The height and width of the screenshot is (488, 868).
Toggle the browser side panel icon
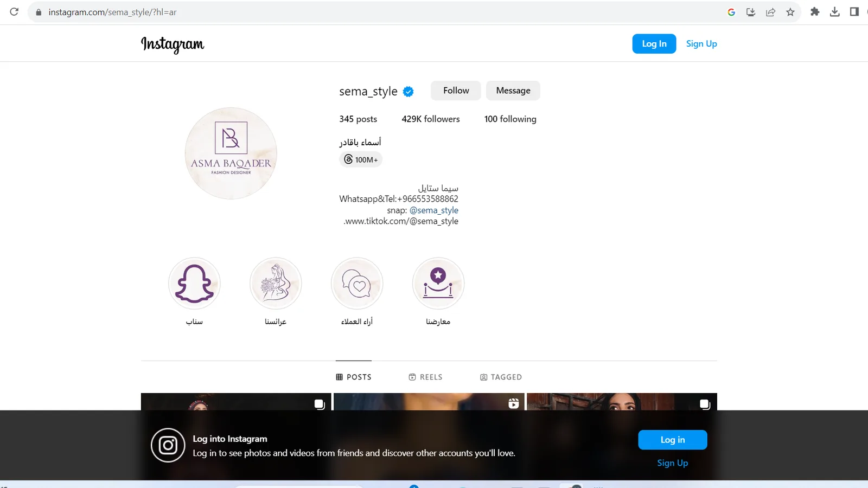854,12
